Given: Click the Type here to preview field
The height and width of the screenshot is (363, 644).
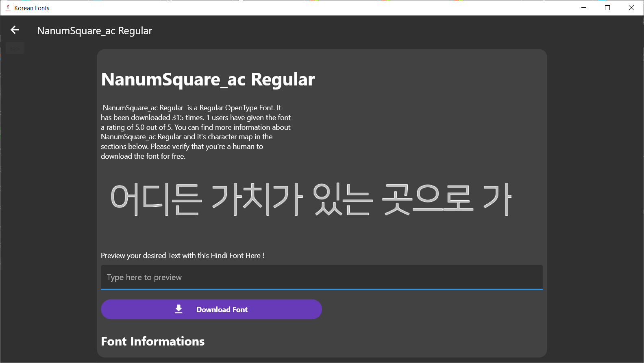Looking at the screenshot, I should coord(322,277).
